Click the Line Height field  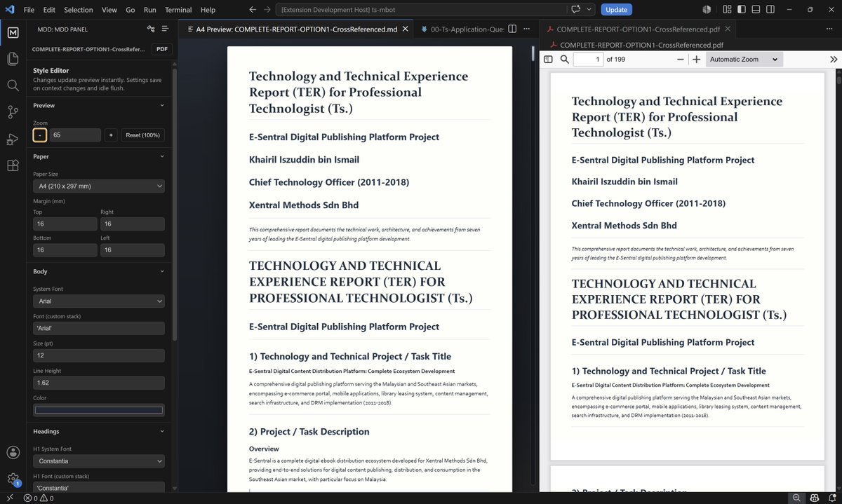[99, 383]
